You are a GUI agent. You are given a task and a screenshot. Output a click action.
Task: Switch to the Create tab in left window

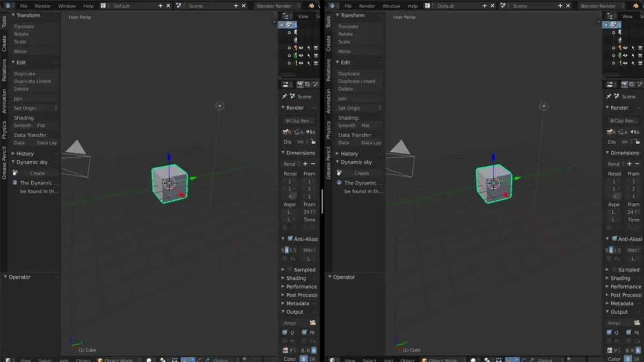coord(4,45)
